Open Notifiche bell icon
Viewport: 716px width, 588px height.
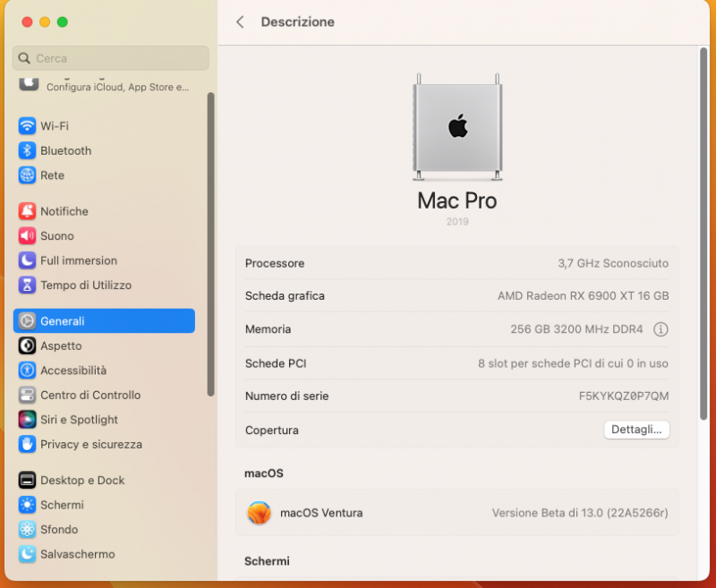(28, 211)
